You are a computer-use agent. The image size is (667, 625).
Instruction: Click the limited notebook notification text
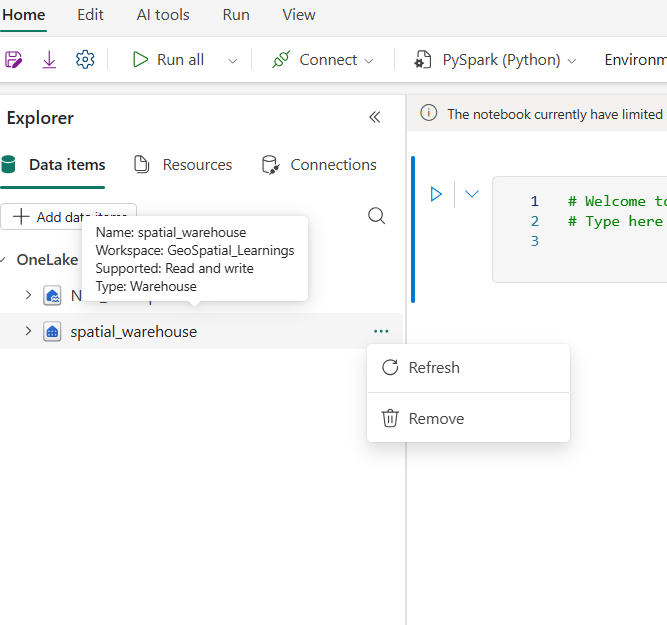pos(555,114)
